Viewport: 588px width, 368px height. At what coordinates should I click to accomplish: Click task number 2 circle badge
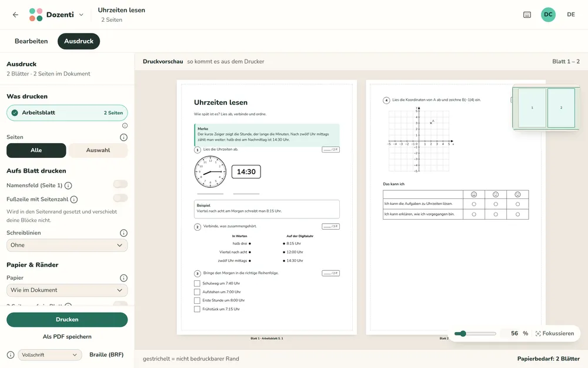198,227
